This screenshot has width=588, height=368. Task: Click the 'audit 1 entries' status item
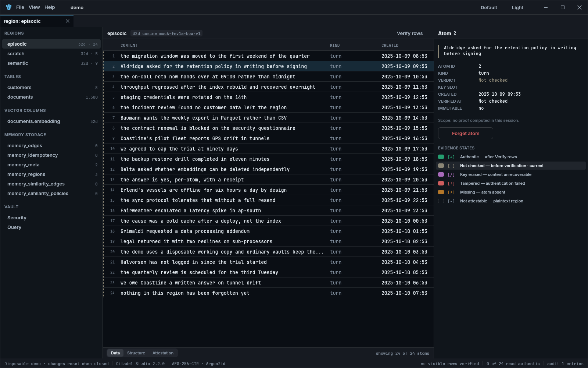click(565, 364)
